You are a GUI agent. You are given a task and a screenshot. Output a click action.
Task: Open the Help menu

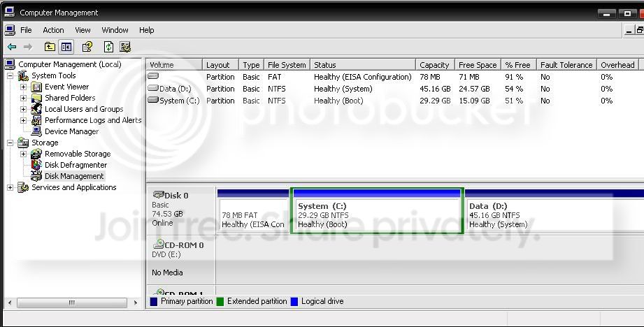(x=147, y=30)
